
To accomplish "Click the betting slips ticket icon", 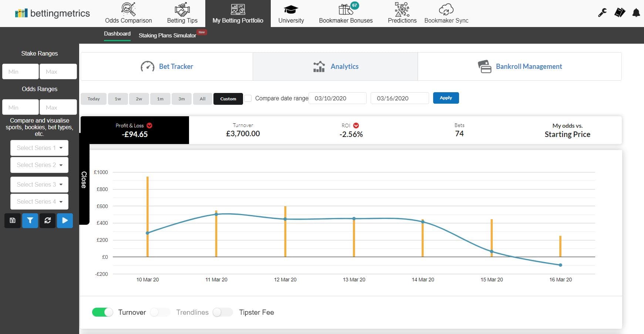I will 620,13.
